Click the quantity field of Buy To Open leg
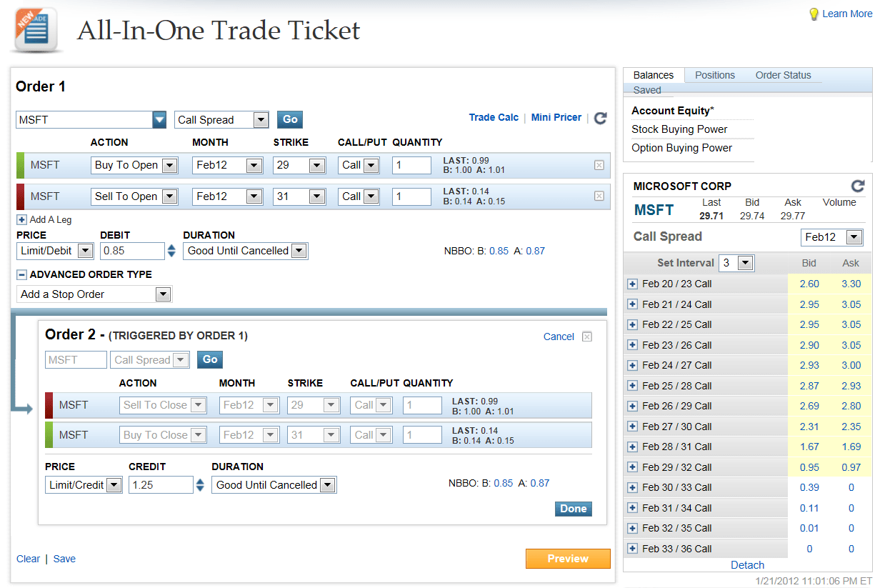880x588 pixels. tap(411, 165)
